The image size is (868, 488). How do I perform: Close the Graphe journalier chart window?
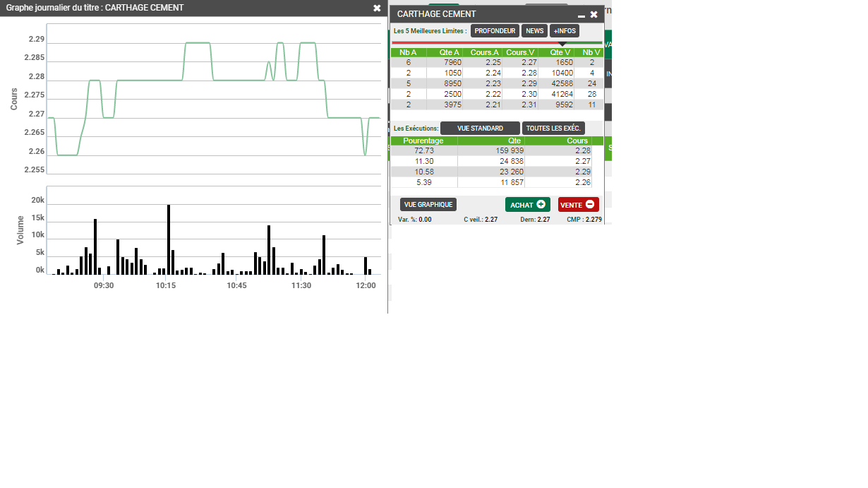pos(377,8)
